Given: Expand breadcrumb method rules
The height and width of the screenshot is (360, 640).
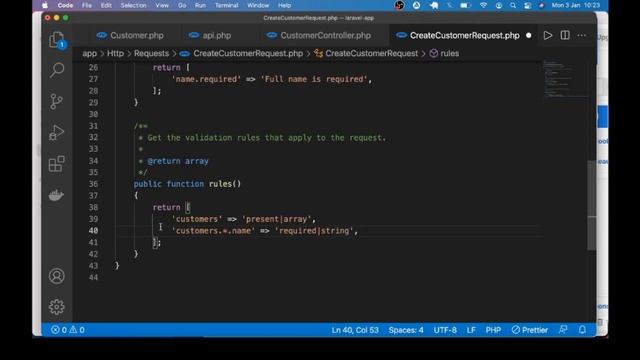Looking at the screenshot, I should click(x=445, y=53).
